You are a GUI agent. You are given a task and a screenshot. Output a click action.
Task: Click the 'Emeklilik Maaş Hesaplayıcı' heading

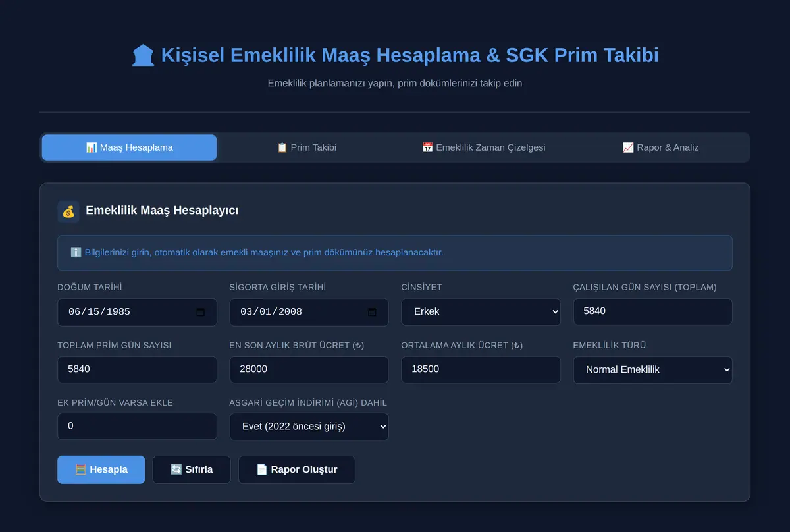coord(162,211)
